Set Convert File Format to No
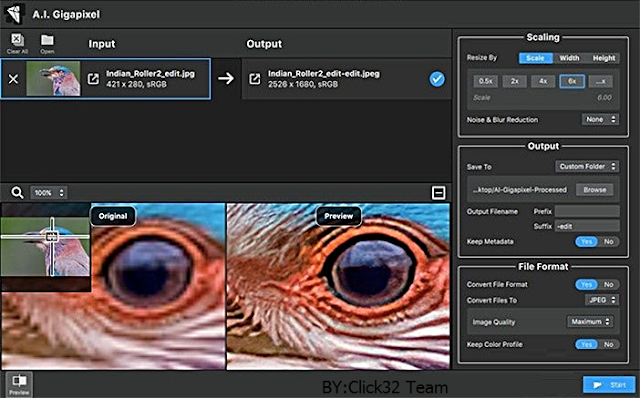The height and width of the screenshot is (398, 640). 609,285
